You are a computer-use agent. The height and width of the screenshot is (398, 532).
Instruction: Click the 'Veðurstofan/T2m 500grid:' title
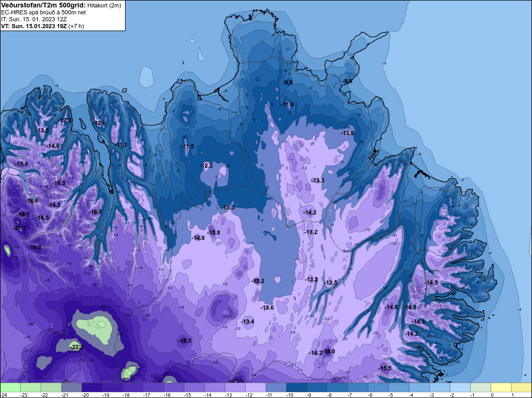[x=44, y=5]
